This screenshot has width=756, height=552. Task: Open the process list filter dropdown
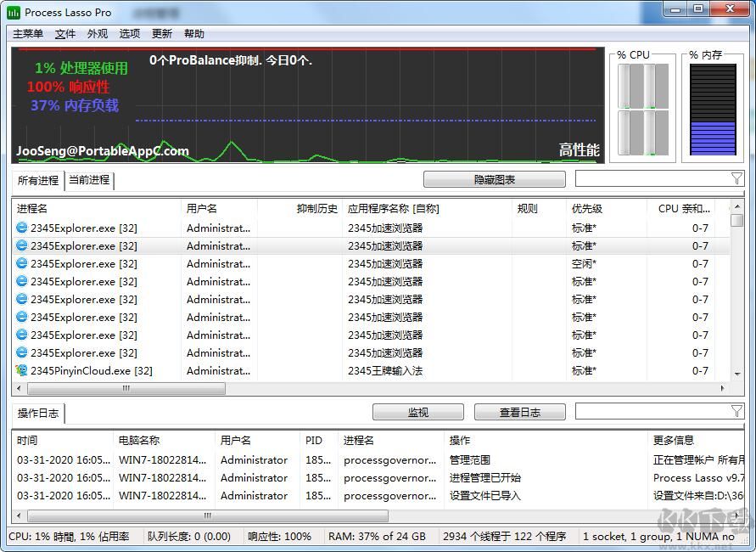point(737,179)
